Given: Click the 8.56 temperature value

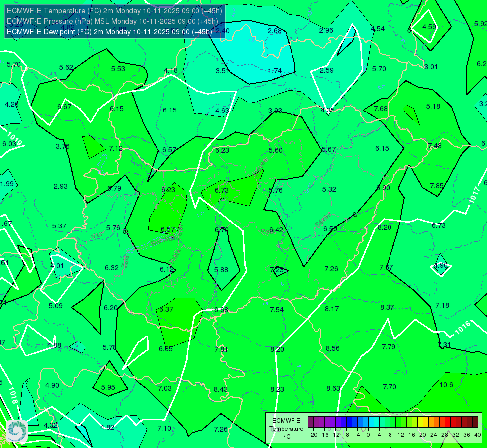Looking at the screenshot, I should (333, 348).
